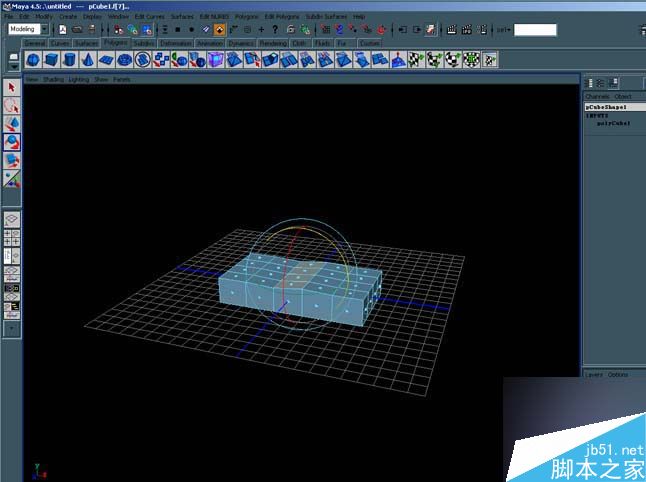The height and width of the screenshot is (482, 646).
Task: Click the New Scene icon
Action: [63, 29]
